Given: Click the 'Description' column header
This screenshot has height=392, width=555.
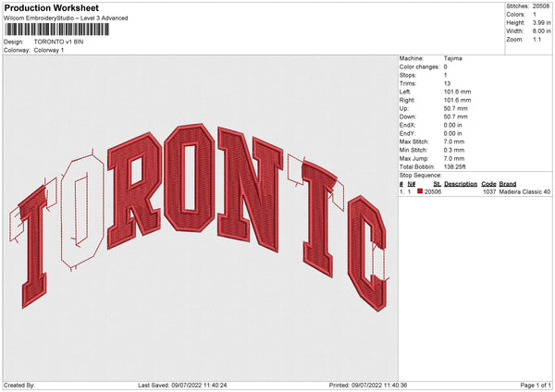Looking at the screenshot, I should point(461,184).
